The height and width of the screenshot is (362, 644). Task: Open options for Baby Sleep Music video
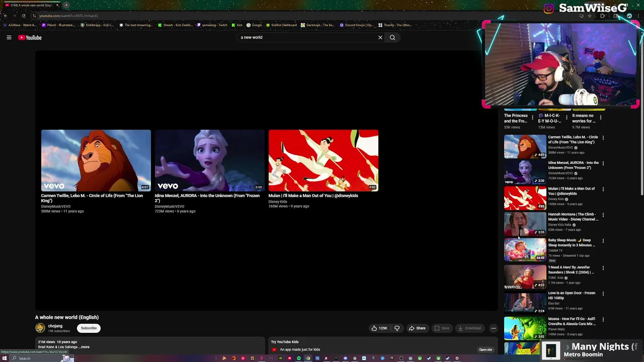point(603,241)
